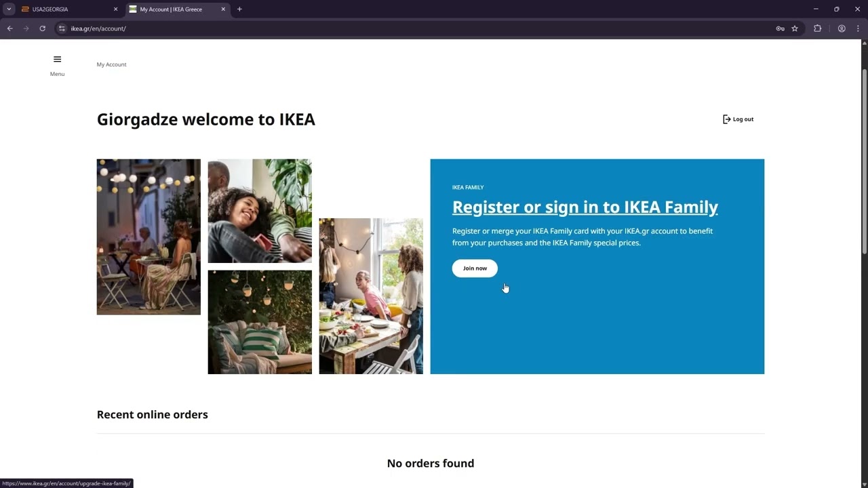
Task: Click the smiling woman on sofa photo
Action: [x=260, y=211]
